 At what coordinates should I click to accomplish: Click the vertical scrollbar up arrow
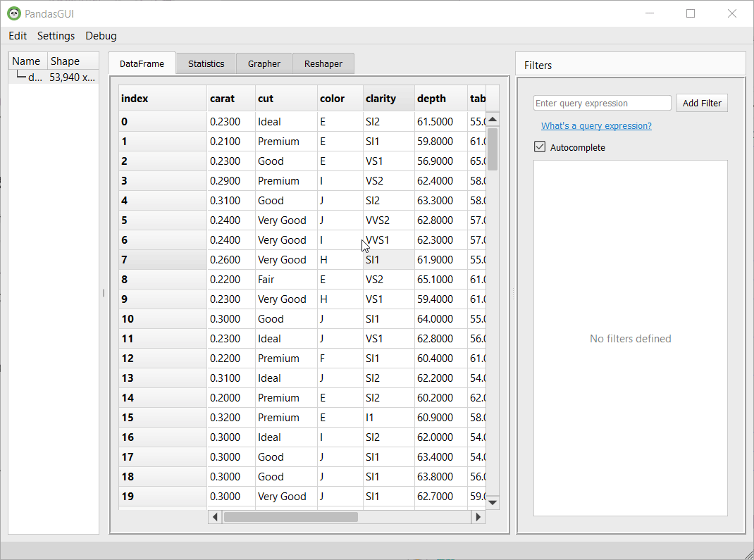(x=493, y=119)
